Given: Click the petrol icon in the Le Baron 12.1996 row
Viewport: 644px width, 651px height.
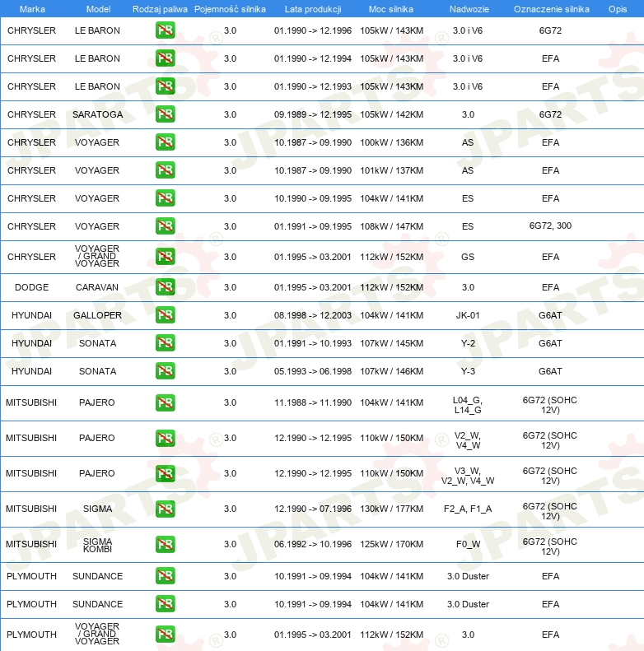Looking at the screenshot, I should pos(166,30).
